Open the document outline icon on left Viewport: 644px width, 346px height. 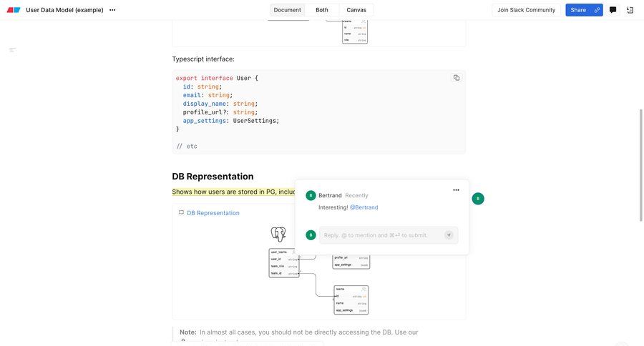12,50
